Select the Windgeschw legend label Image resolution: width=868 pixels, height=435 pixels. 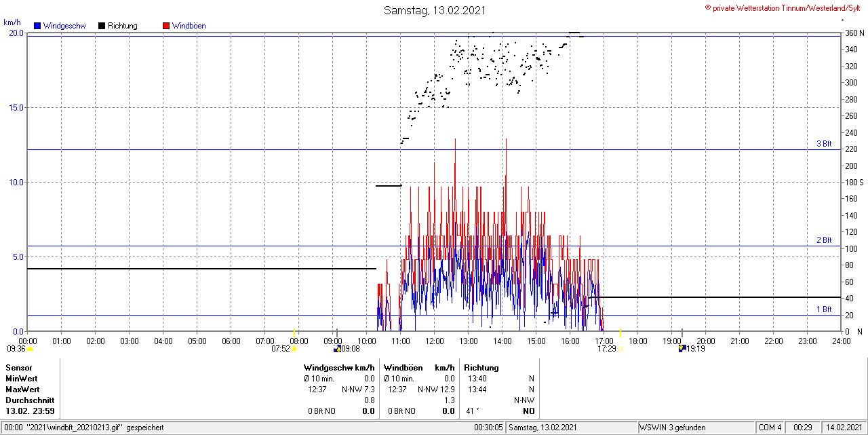tap(64, 26)
